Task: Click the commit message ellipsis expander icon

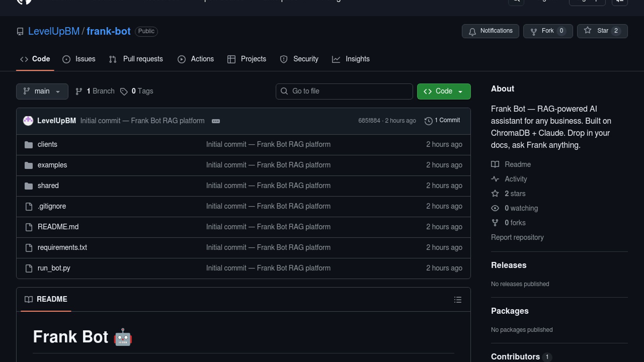Action: pyautogui.click(x=216, y=121)
